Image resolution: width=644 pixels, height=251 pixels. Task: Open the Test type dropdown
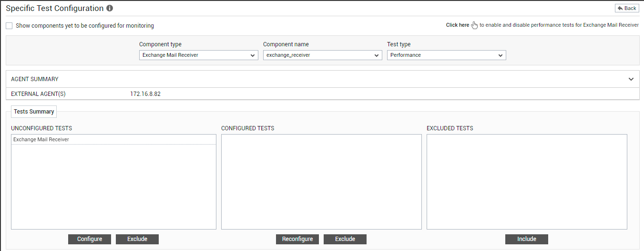[x=447, y=55]
